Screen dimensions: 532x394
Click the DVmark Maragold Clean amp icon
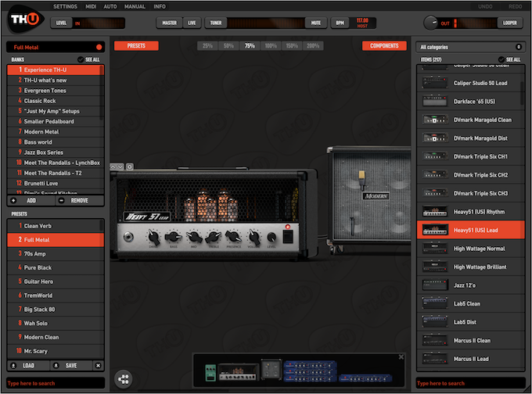435,120
